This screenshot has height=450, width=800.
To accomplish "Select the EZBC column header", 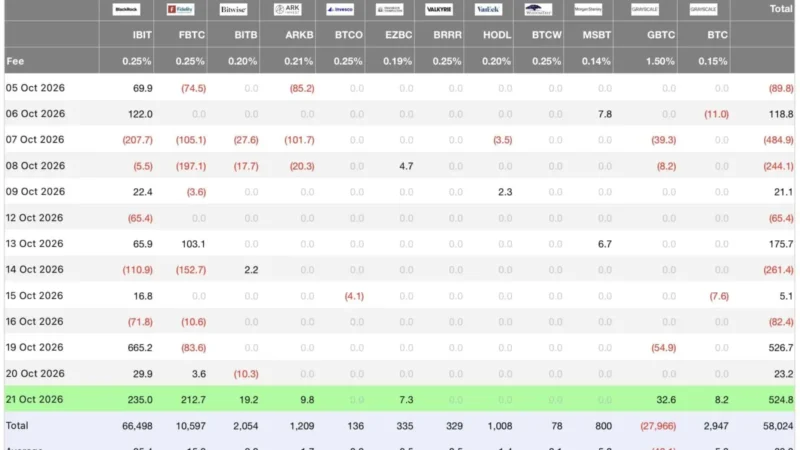I will (398, 35).
